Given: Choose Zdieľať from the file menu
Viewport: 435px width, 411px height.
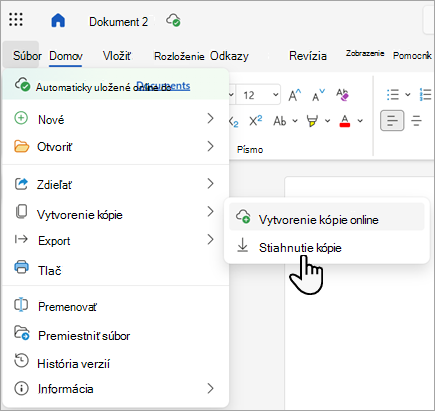Looking at the screenshot, I should (115, 184).
